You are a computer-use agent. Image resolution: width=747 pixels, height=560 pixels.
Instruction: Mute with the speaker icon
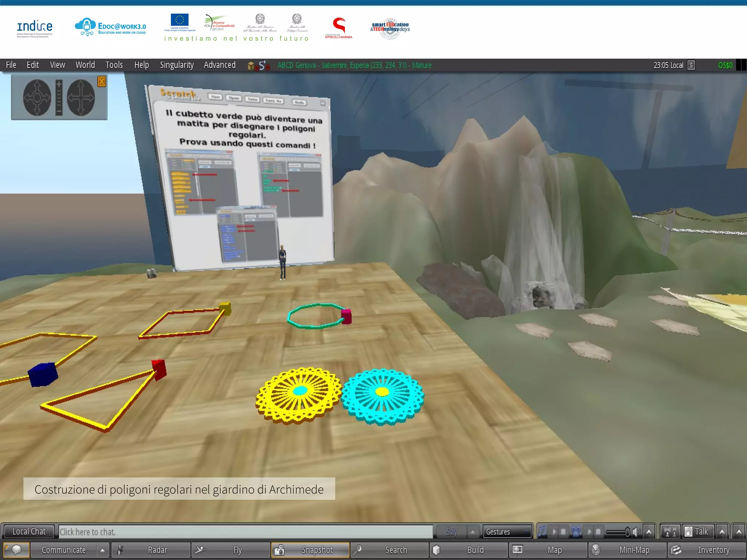(x=636, y=532)
